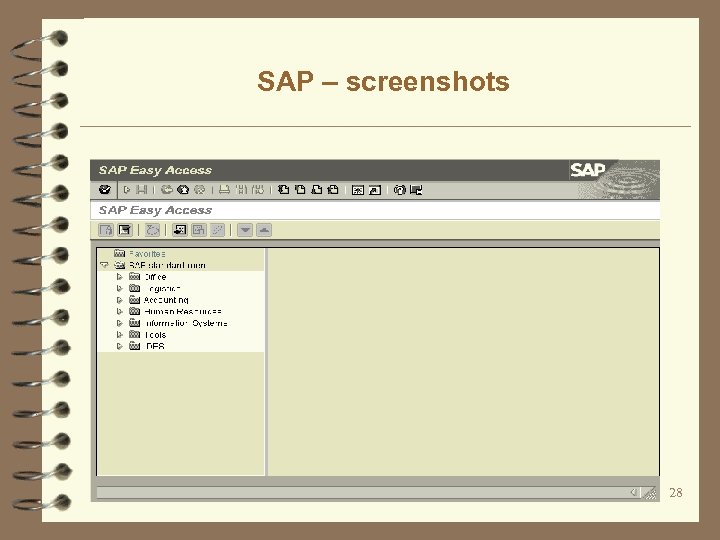720x540 pixels.
Task: Click the Find Next binoculars icon
Action: (x=258, y=190)
